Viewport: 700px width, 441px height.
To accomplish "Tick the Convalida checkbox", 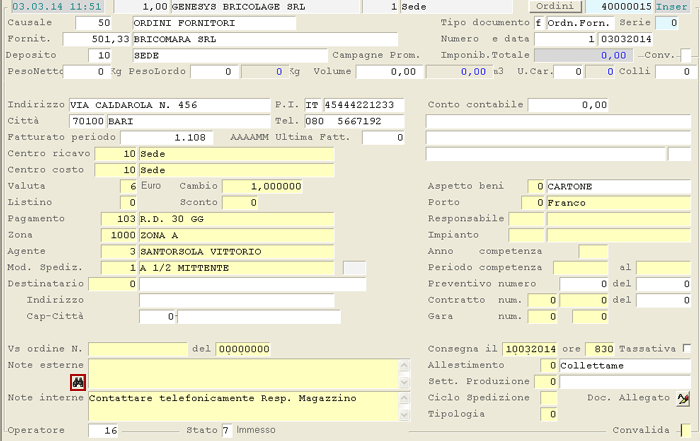I will (685, 430).
